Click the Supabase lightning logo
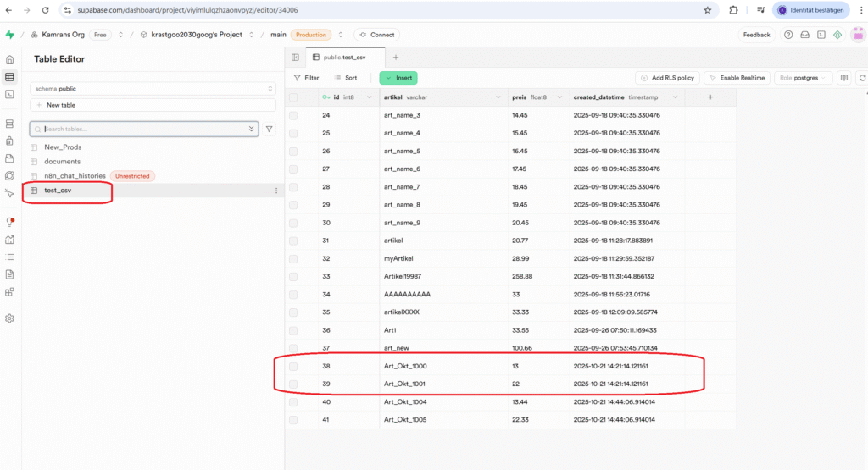This screenshot has height=470, width=868. coord(10,34)
